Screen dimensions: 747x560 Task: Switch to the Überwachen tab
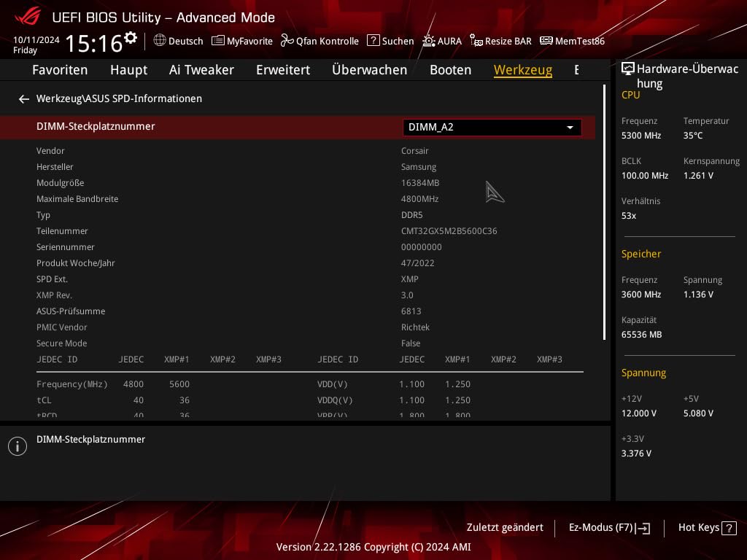click(370, 70)
